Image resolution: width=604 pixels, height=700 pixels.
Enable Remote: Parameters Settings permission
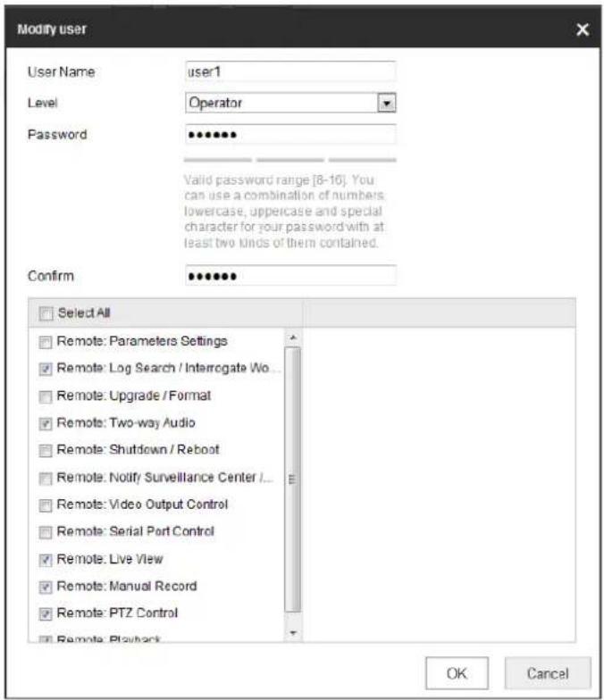coord(45,342)
